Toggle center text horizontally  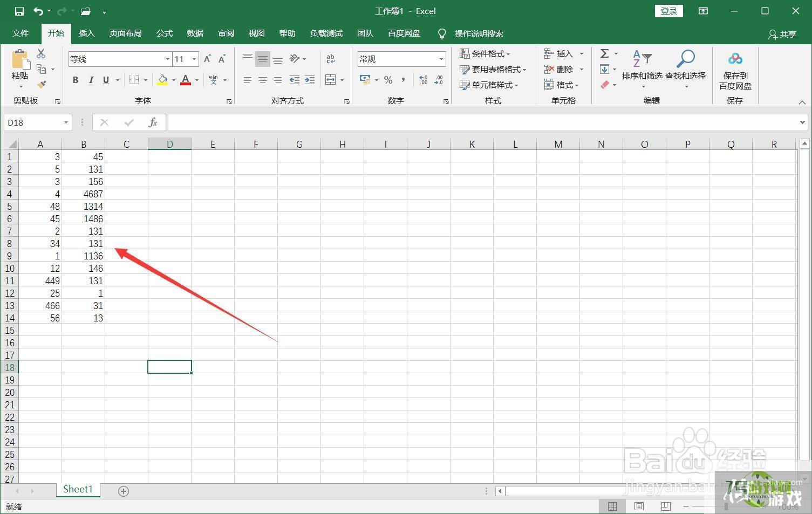click(263, 80)
